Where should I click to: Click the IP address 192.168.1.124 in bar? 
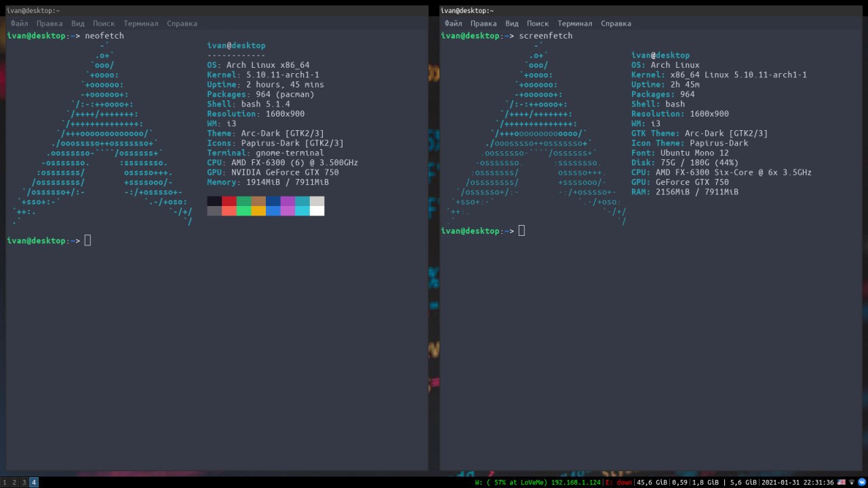pyautogui.click(x=576, y=483)
